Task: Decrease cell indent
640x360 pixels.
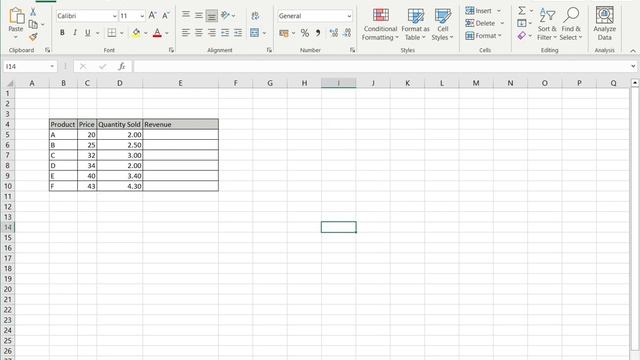Action: (225, 33)
